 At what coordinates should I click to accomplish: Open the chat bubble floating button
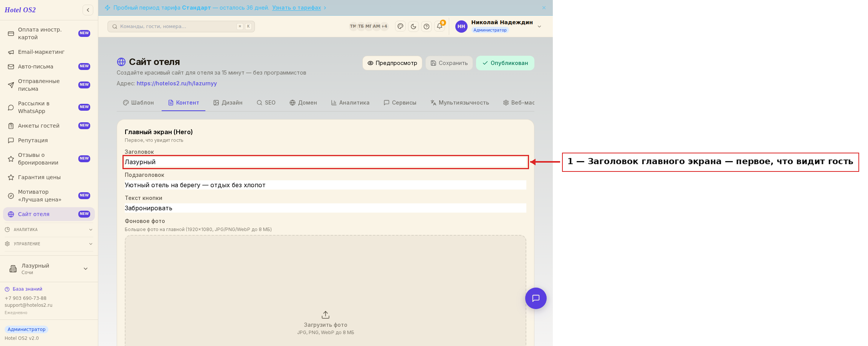(x=536, y=298)
